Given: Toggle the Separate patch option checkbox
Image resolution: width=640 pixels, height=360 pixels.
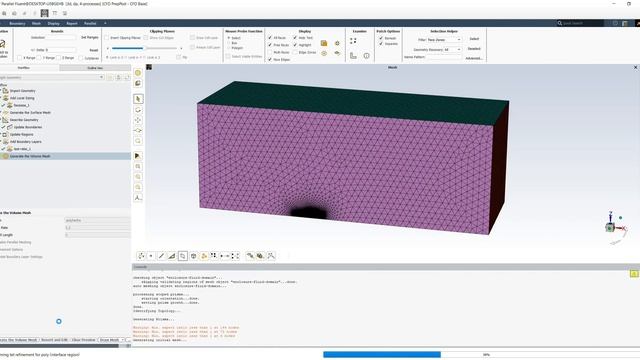Looking at the screenshot, I should tap(381, 44).
